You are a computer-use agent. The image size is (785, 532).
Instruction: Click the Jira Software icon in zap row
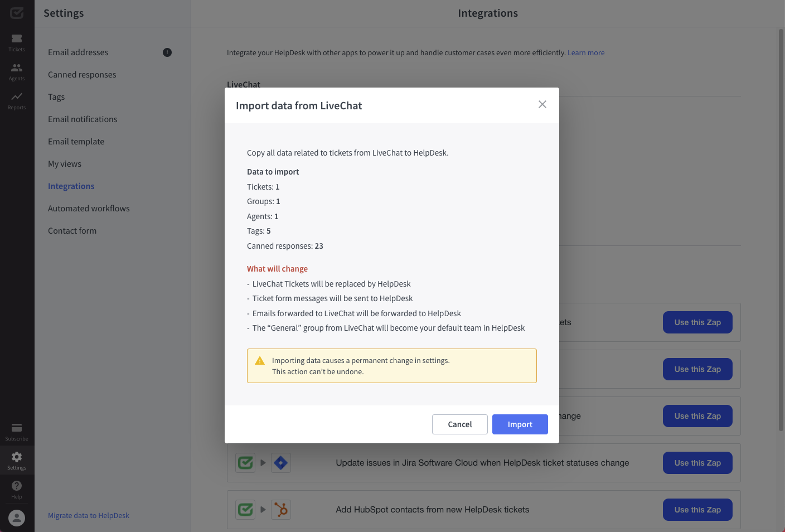(281, 463)
